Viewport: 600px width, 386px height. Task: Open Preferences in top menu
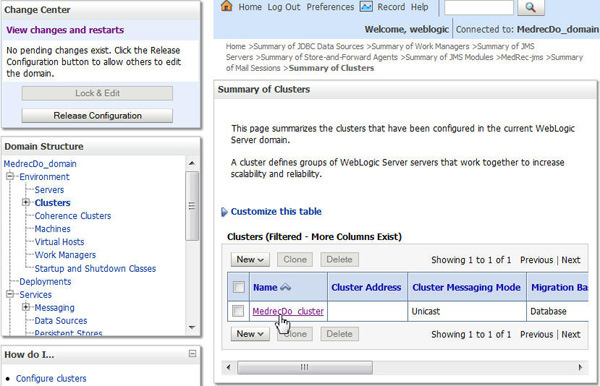pyautogui.click(x=330, y=7)
